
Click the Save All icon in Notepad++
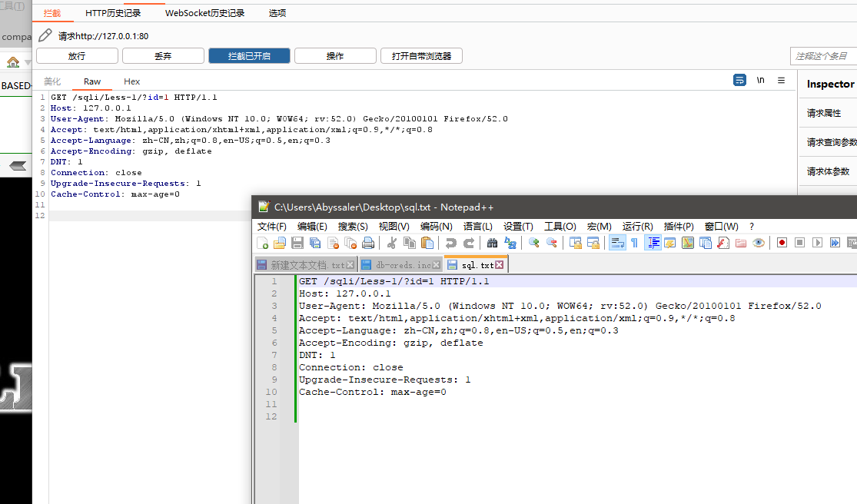point(315,243)
